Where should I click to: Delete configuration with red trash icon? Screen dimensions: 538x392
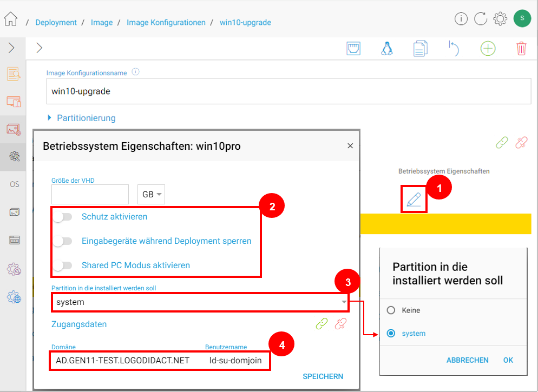(521, 48)
